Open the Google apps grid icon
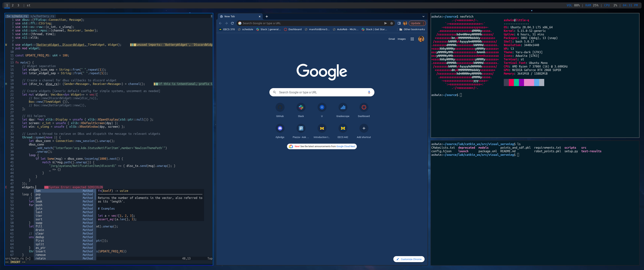 click(412, 39)
